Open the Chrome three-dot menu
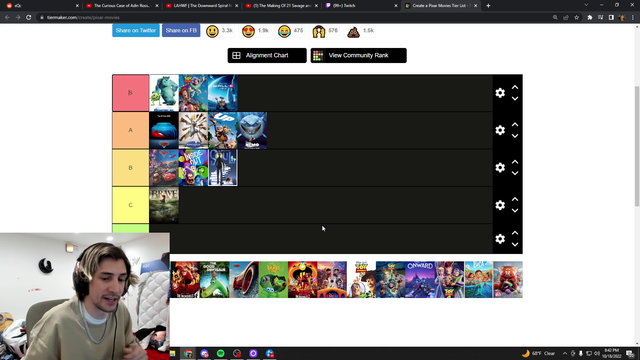 tap(633, 18)
